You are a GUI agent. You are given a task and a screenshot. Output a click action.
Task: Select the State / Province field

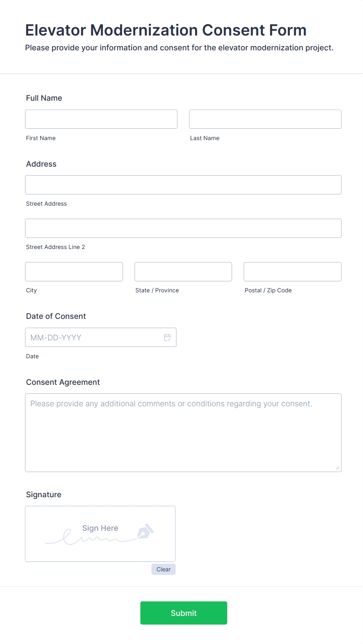[x=183, y=271]
